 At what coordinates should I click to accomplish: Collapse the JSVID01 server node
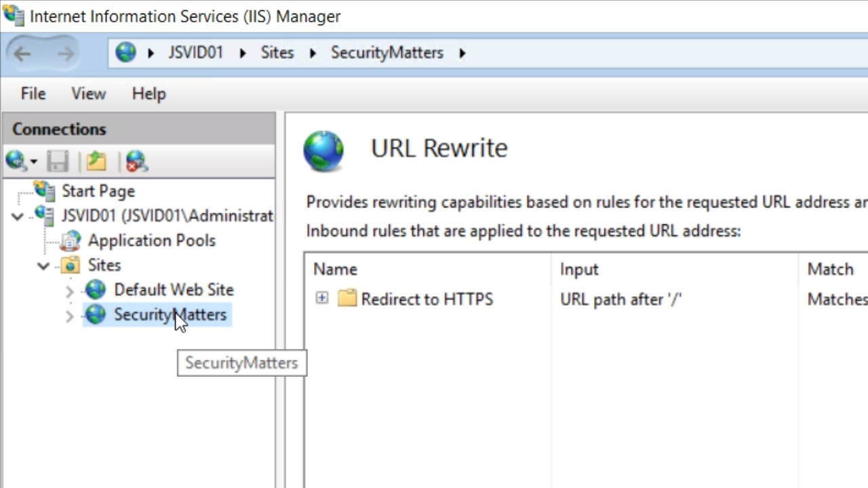click(18, 217)
